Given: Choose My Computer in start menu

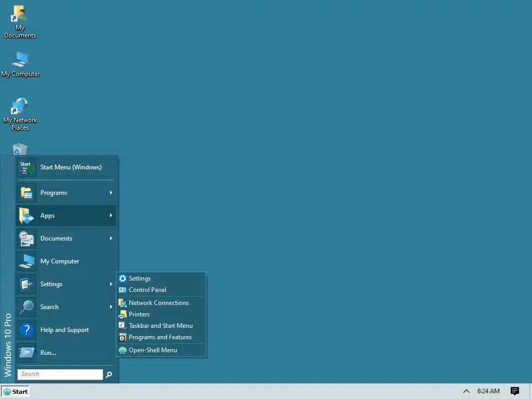Looking at the screenshot, I should [x=66, y=261].
